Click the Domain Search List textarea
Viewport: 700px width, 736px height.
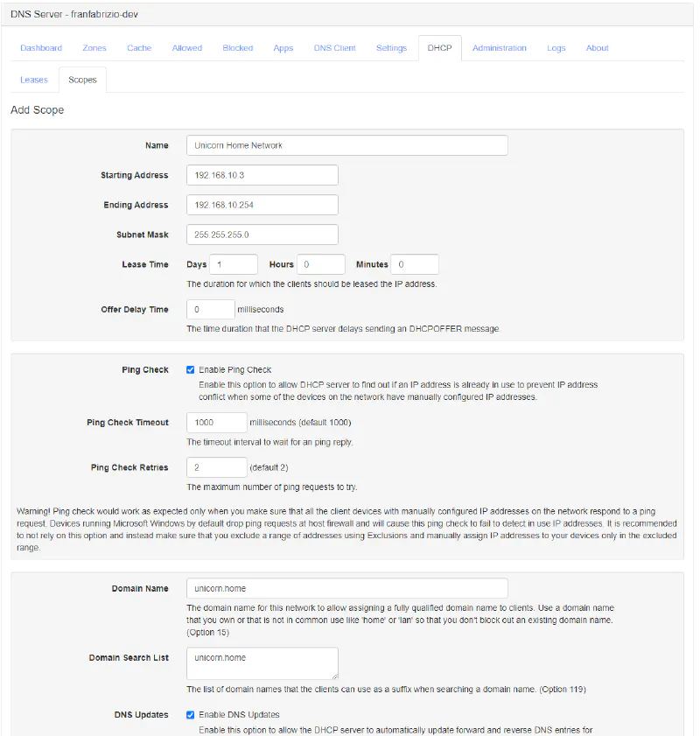(x=262, y=663)
